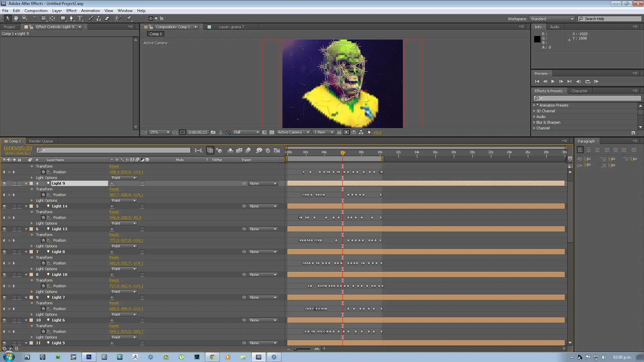Hide the Light 8 layer
644x362 pixels.
click(x=4, y=252)
